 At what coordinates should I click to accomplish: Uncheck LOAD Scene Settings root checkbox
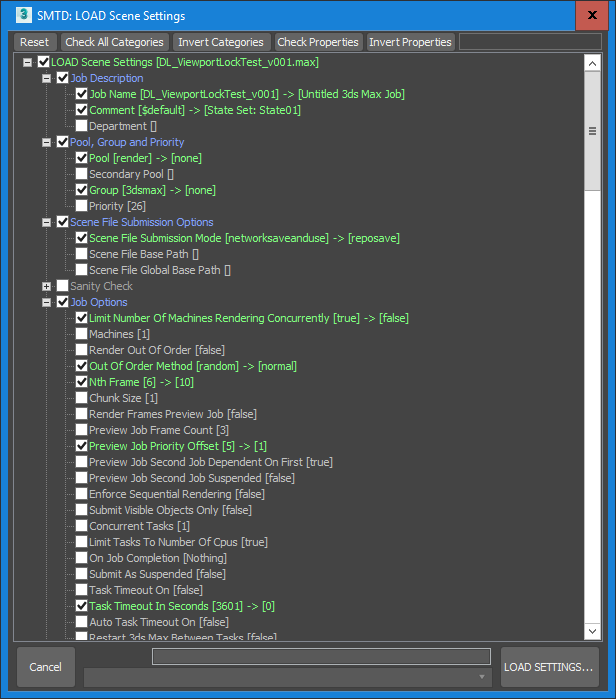44,62
